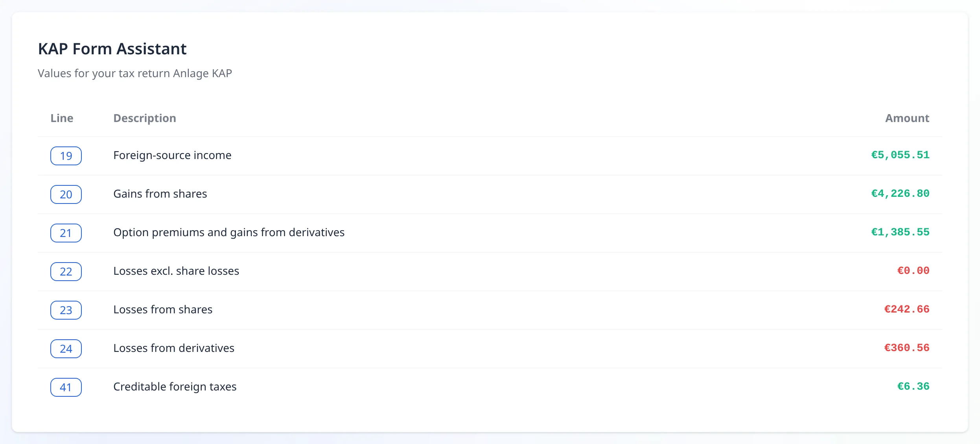Click the amount €6.36

click(913, 387)
